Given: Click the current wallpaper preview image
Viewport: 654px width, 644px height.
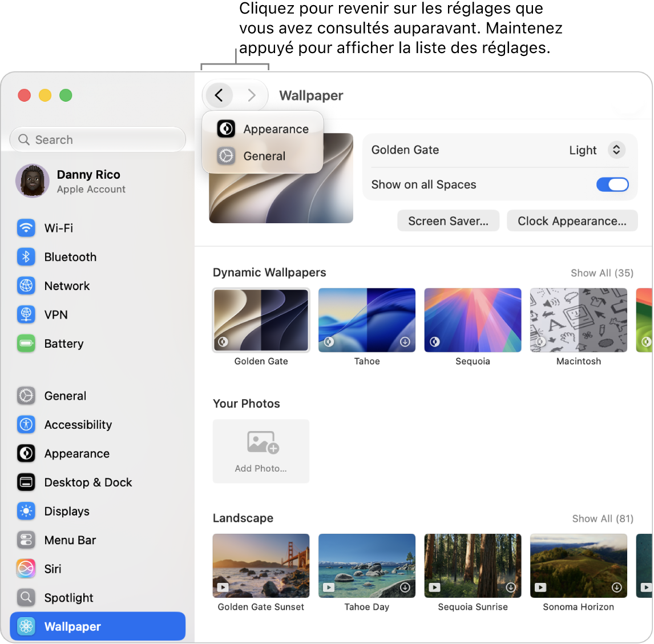Looking at the screenshot, I should pos(281,196).
